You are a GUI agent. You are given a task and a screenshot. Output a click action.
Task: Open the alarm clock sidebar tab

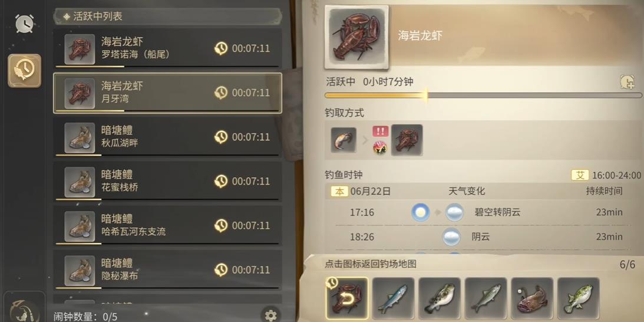(24, 23)
